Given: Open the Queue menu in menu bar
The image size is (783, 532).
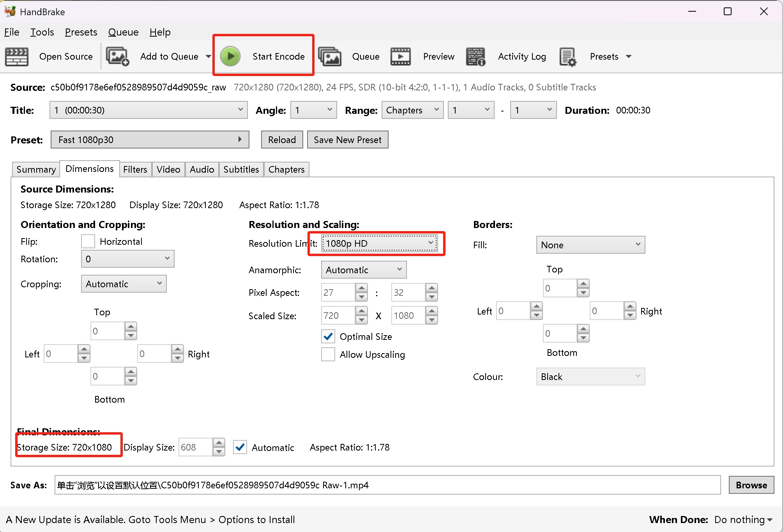Looking at the screenshot, I should (x=123, y=32).
